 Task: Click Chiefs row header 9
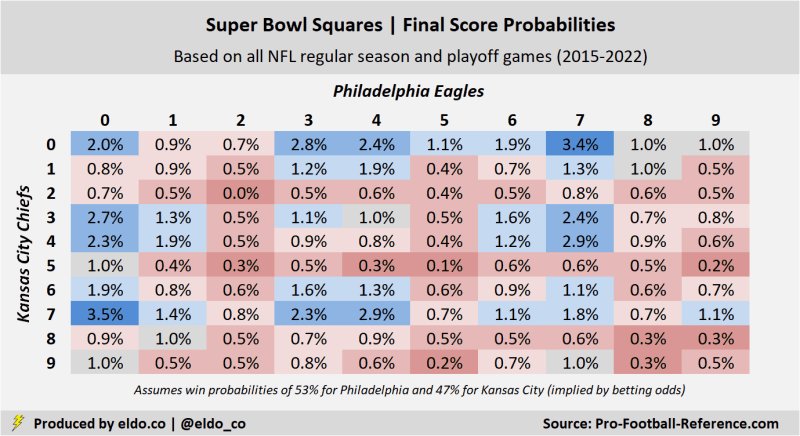(51, 364)
